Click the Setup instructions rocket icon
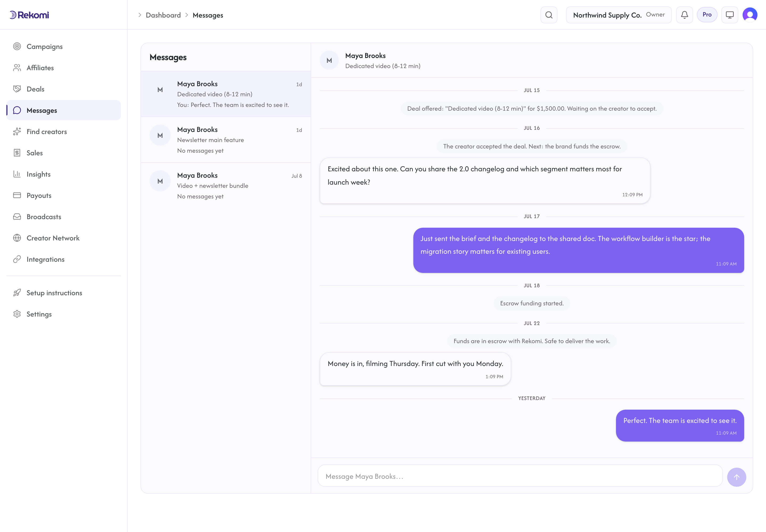 (x=17, y=293)
